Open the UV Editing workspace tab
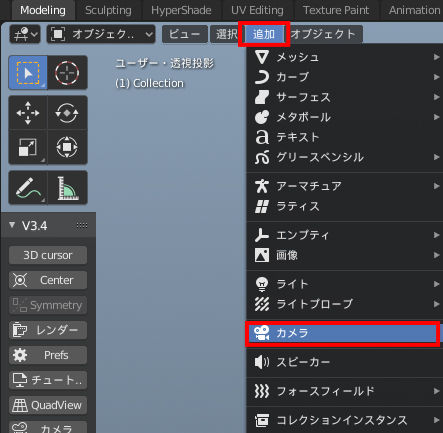443x433 pixels. (x=257, y=10)
